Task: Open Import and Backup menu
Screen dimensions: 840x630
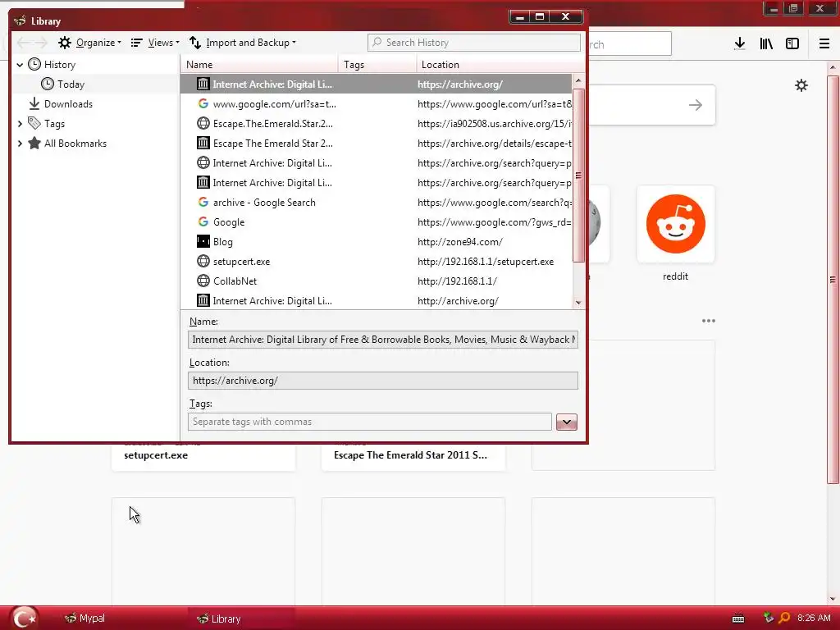Action: 243,43
